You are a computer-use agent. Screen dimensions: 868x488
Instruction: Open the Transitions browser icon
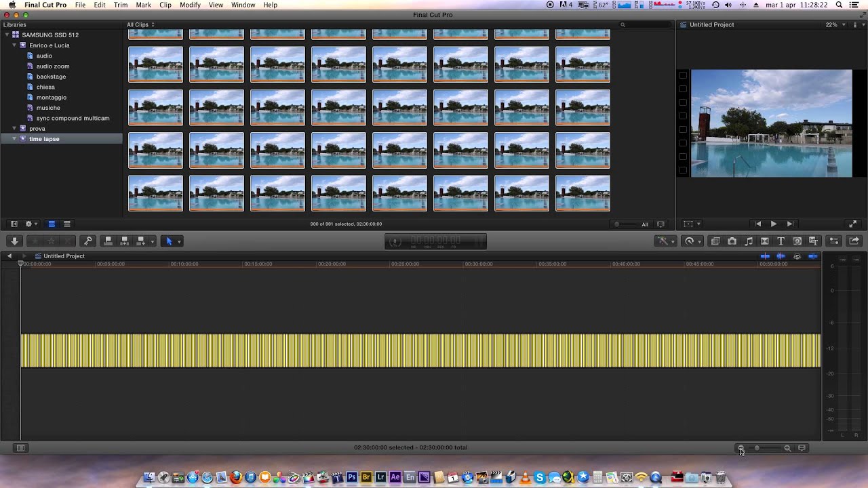pos(764,241)
